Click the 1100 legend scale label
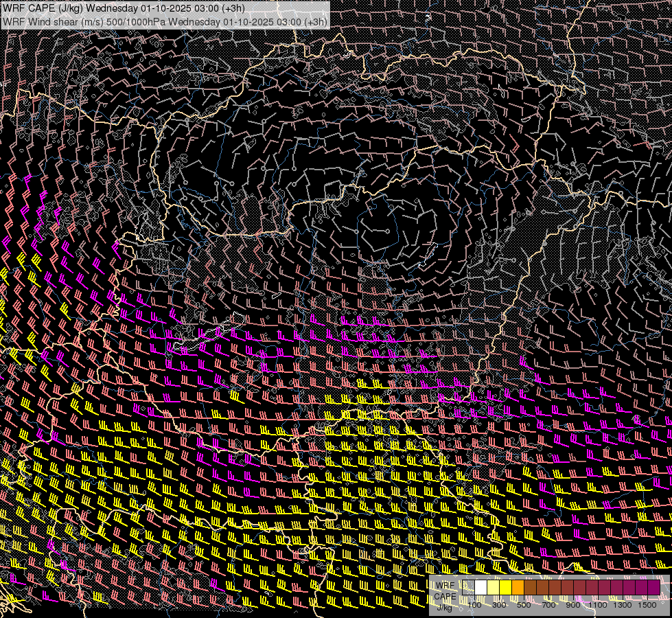 [x=598, y=605]
